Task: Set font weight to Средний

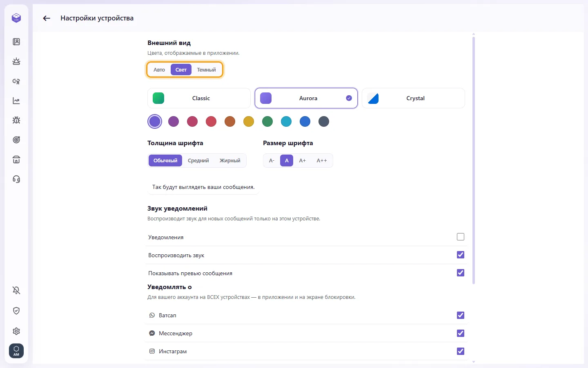Action: [x=198, y=161]
